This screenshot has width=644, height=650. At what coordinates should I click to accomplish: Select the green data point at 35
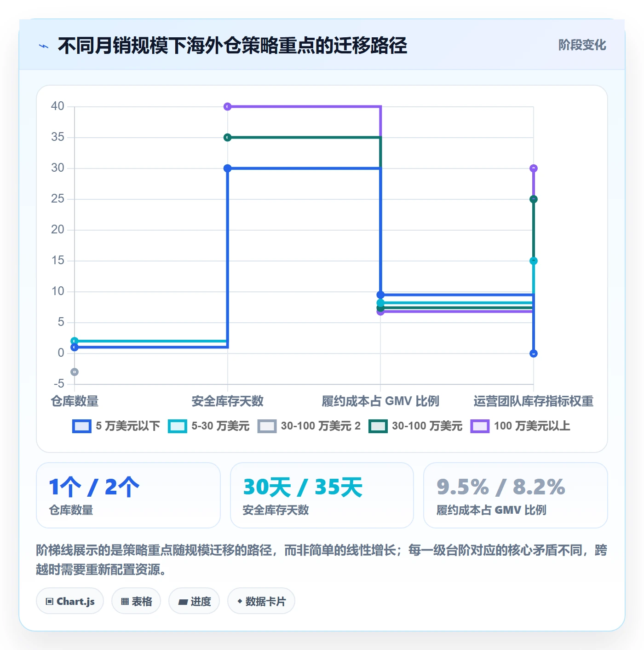(227, 138)
